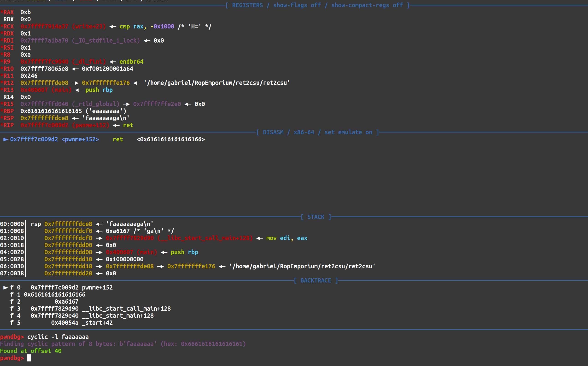Click the REGISTERS section title

tap(247, 5)
